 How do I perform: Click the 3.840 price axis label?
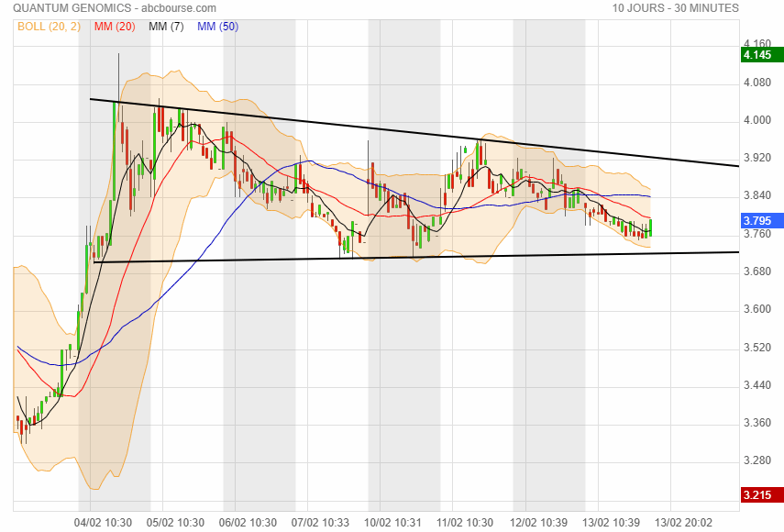[757, 195]
